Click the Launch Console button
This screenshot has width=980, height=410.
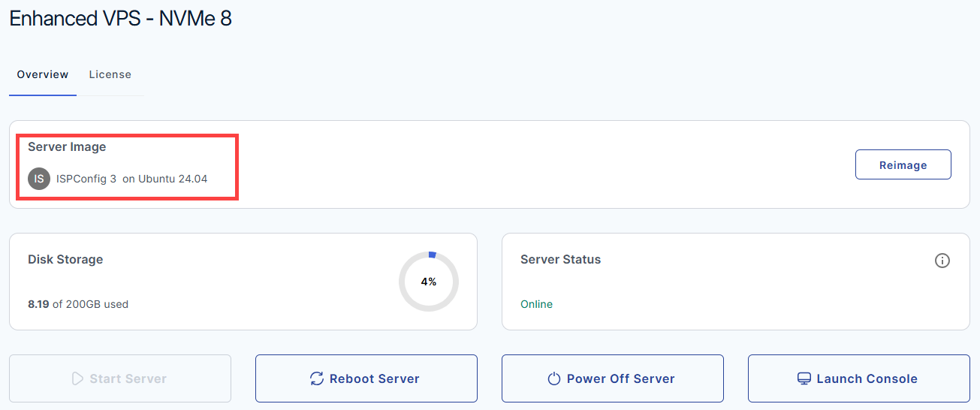point(858,378)
